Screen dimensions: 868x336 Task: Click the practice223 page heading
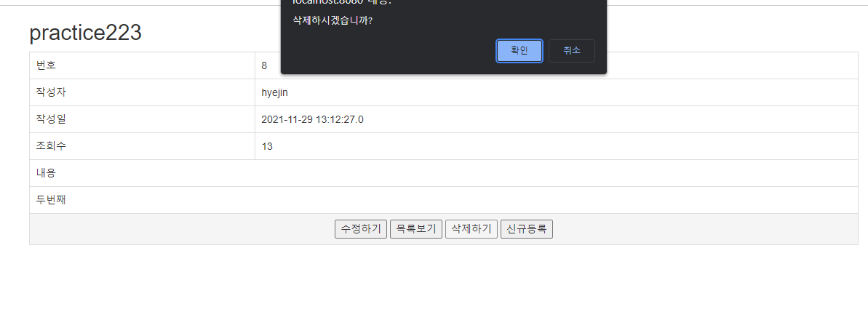[x=86, y=33]
